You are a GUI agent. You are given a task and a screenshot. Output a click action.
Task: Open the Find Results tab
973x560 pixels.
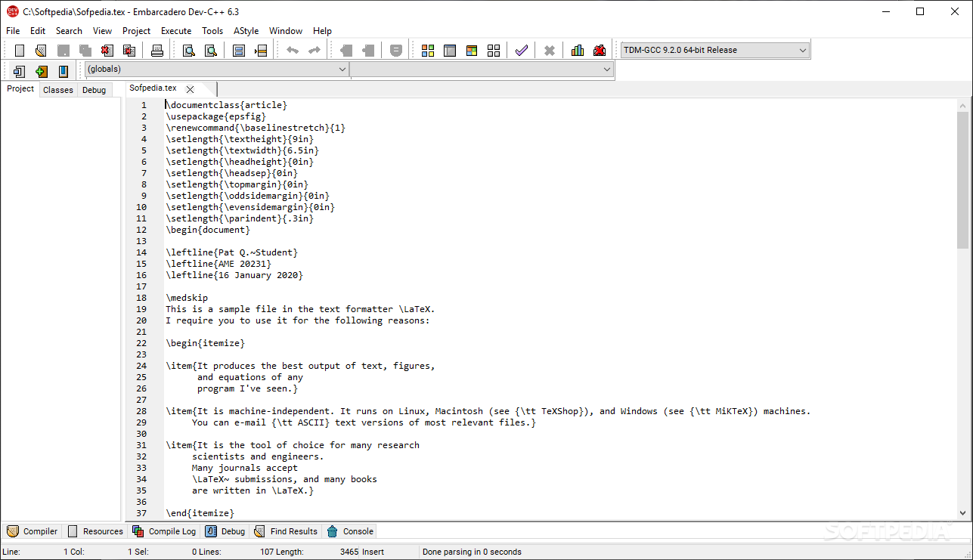pyautogui.click(x=287, y=531)
